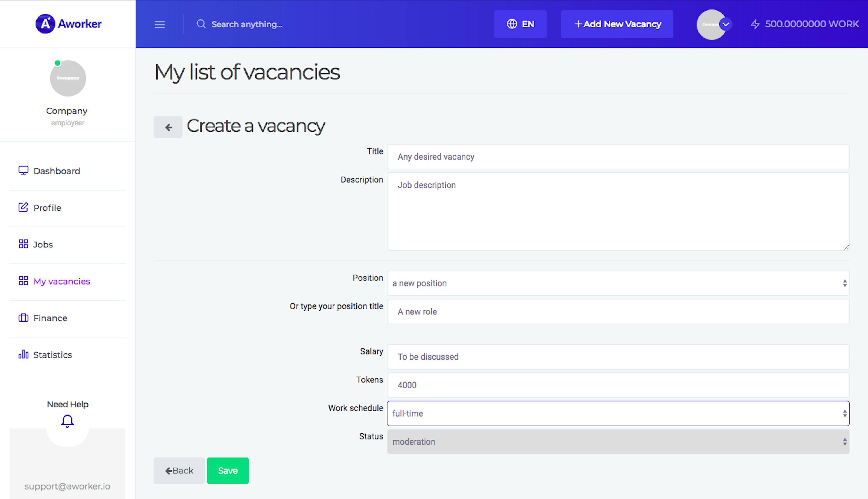Click the hamburger menu icon
The height and width of the screenshot is (499, 868).
pos(160,24)
